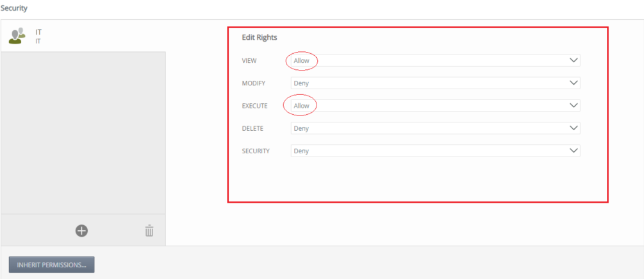Click the Allow value in EXECUTE field
This screenshot has height=279, width=644.
[x=301, y=106]
